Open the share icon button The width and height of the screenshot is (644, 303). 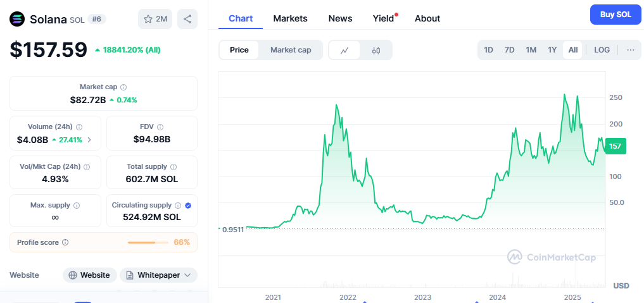[187, 19]
